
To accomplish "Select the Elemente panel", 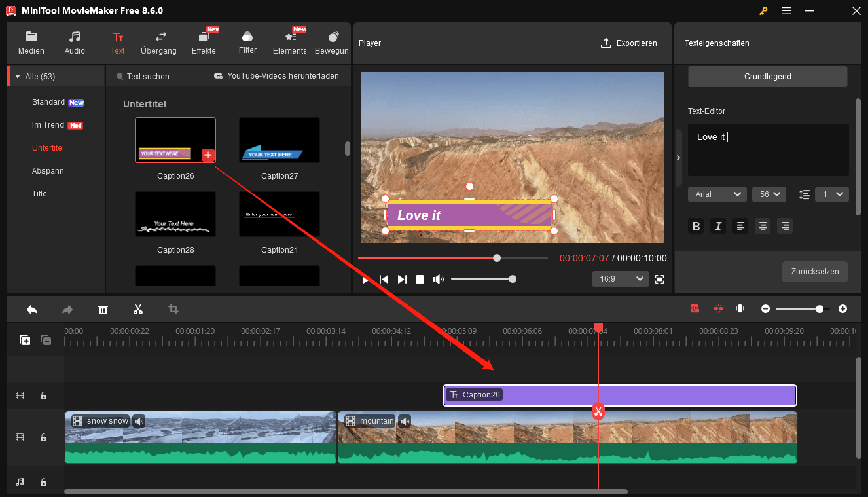I will (x=289, y=43).
